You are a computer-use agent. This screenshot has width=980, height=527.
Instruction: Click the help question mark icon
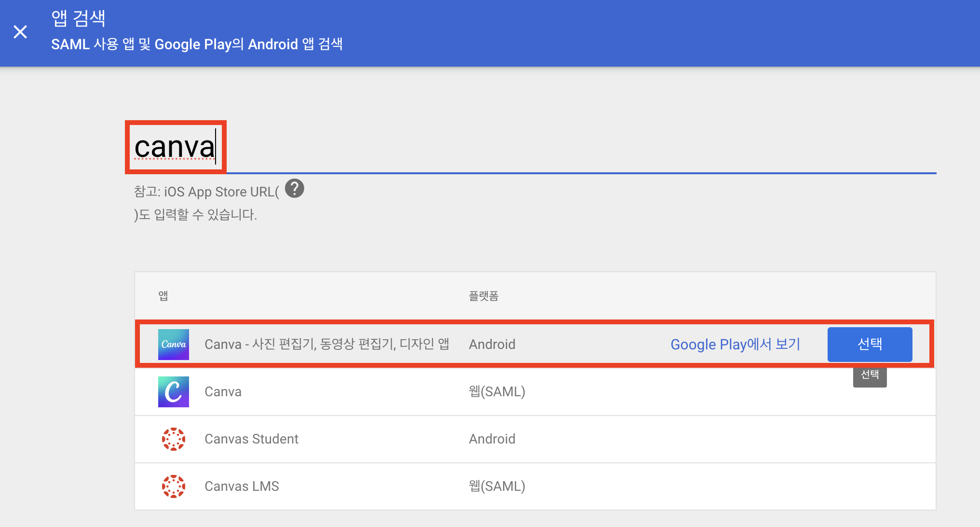click(294, 188)
